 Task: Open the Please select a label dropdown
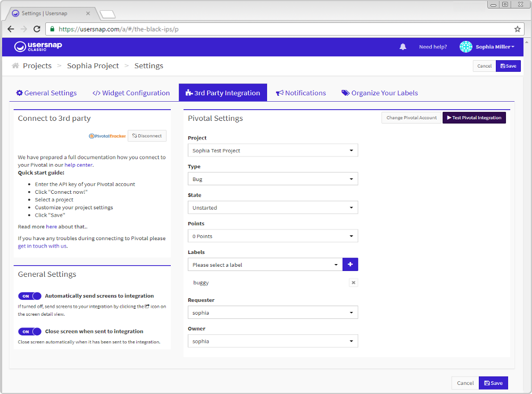click(265, 265)
